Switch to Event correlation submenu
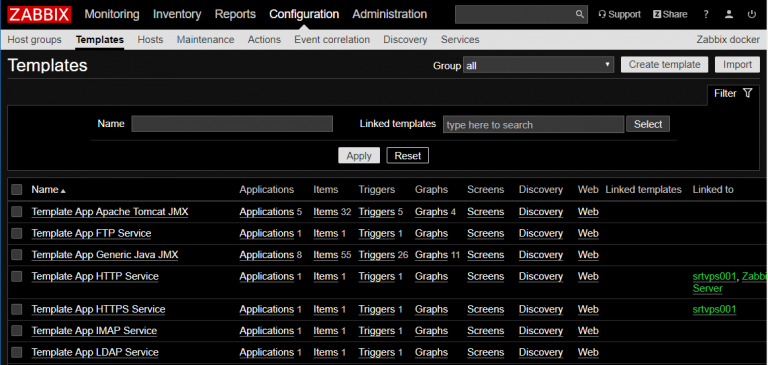 click(x=332, y=40)
